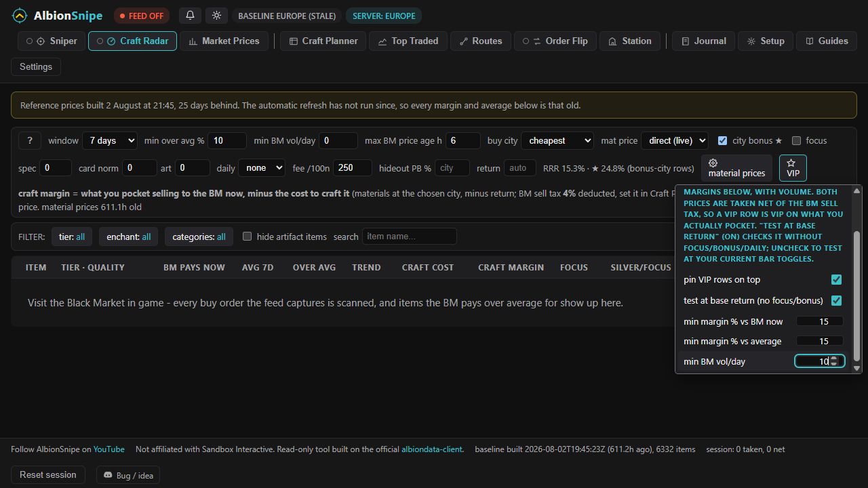Switch to Market Prices tab
Image resolution: width=868 pixels, height=488 pixels.
(224, 41)
